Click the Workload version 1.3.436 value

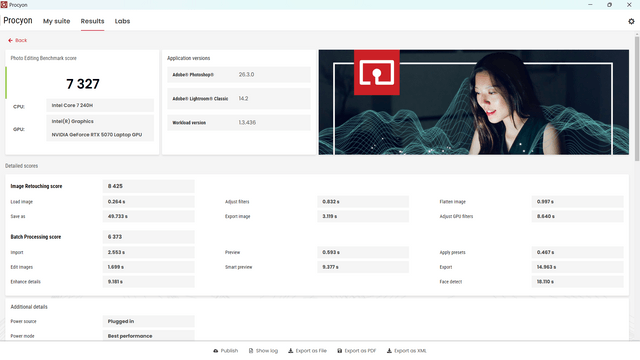pos(247,122)
